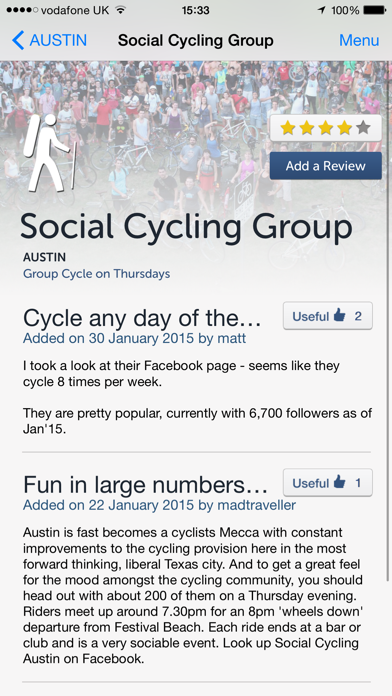392x696 pixels.
Task: Click the Add a Review button
Action: [x=326, y=166]
